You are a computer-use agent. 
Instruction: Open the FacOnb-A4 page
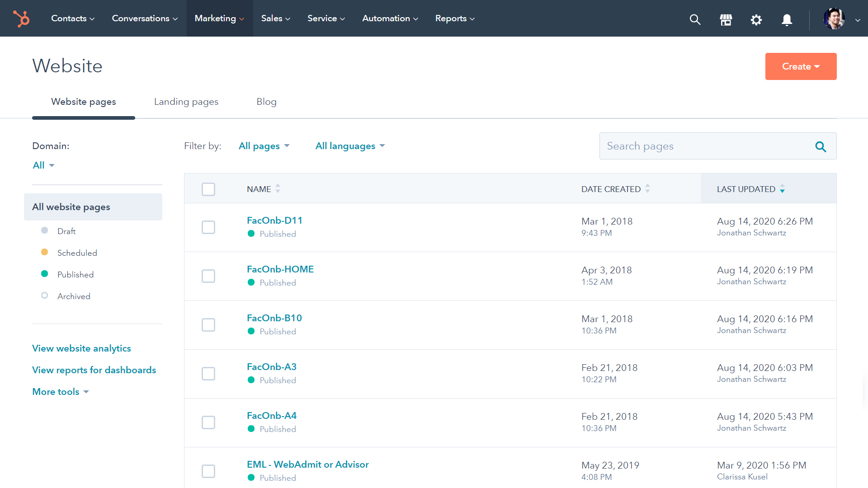click(272, 416)
